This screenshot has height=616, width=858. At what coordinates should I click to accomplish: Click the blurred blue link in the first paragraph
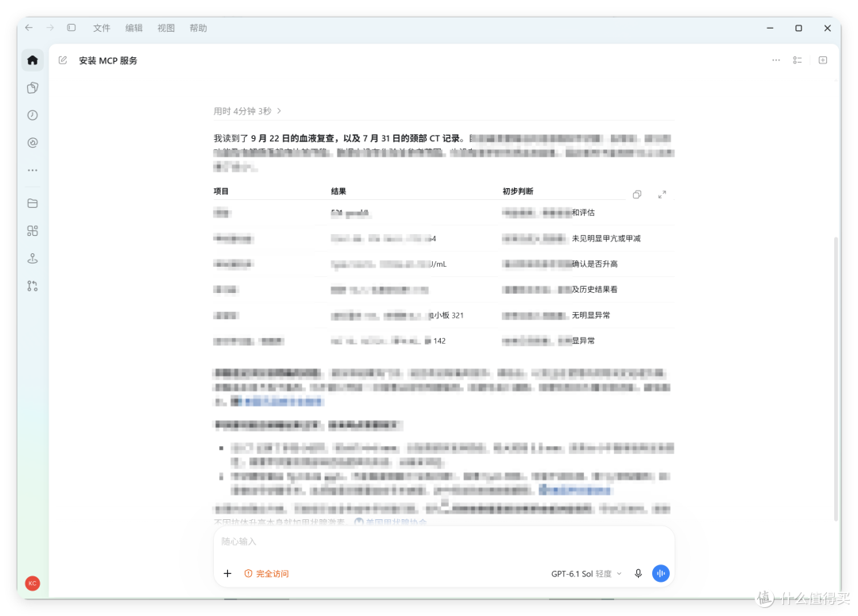(283, 402)
